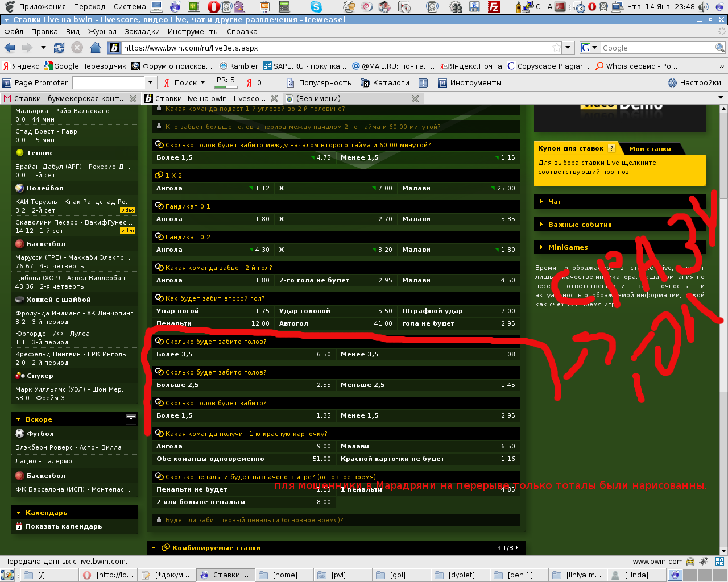
Task: Click the Google search magnifier icon
Action: tap(720, 48)
